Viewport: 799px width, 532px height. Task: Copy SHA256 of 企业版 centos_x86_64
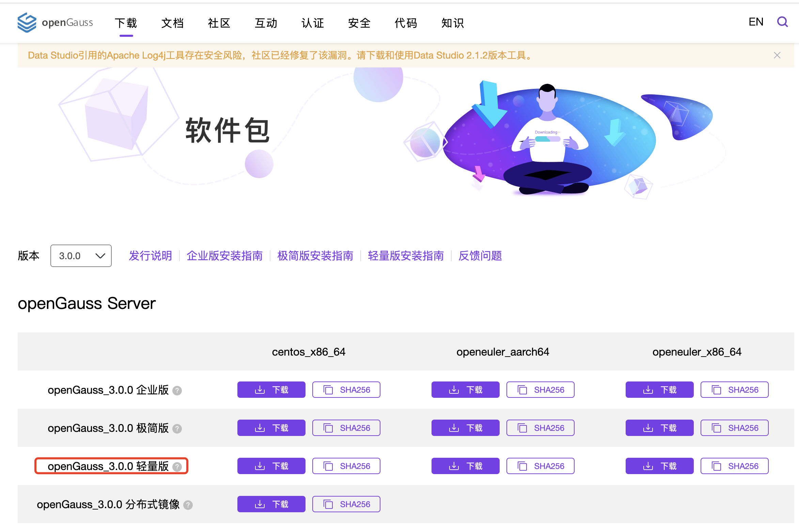tap(346, 390)
